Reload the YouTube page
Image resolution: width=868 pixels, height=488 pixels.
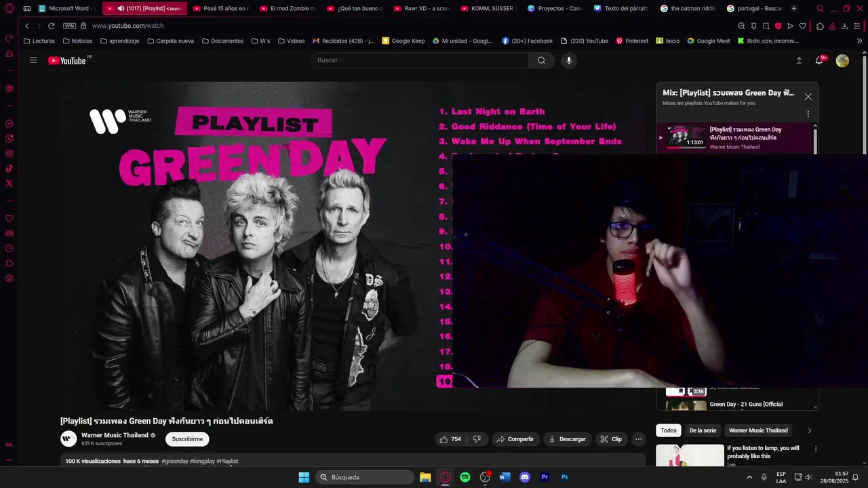(51, 26)
